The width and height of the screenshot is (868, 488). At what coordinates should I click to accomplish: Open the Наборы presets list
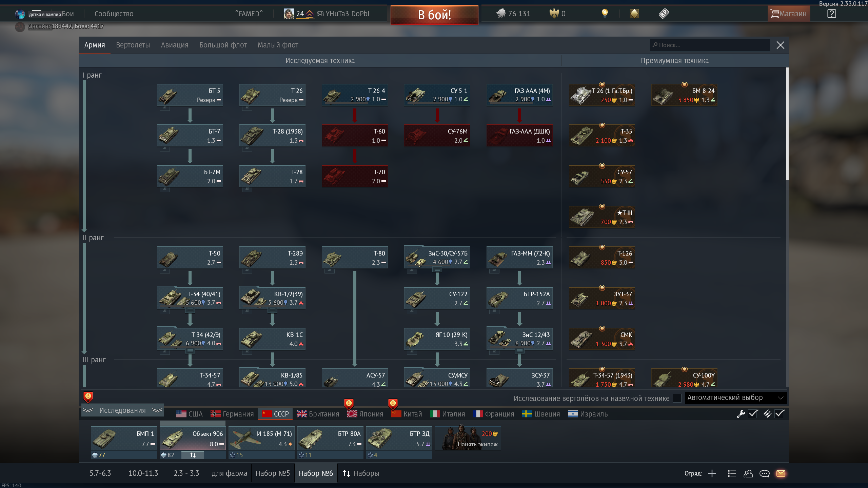click(x=361, y=473)
